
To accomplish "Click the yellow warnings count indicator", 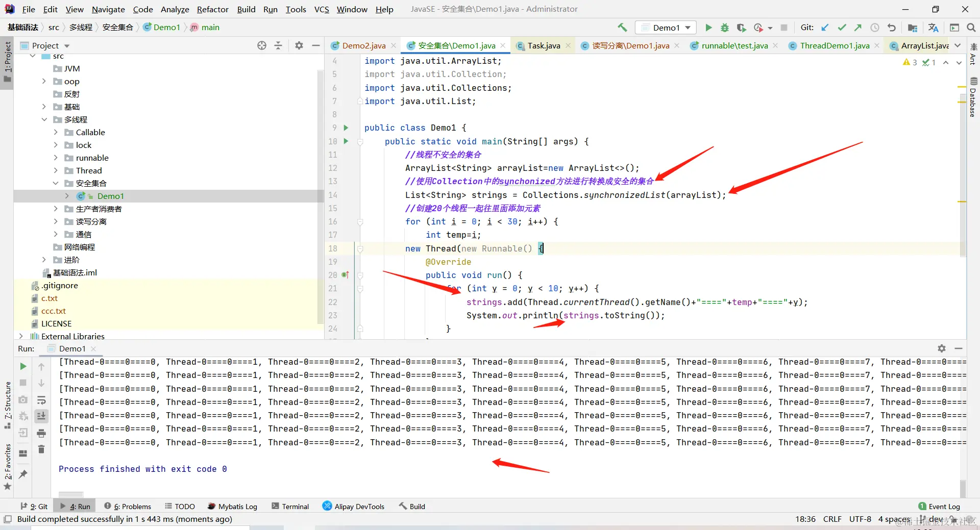I will click(x=910, y=62).
